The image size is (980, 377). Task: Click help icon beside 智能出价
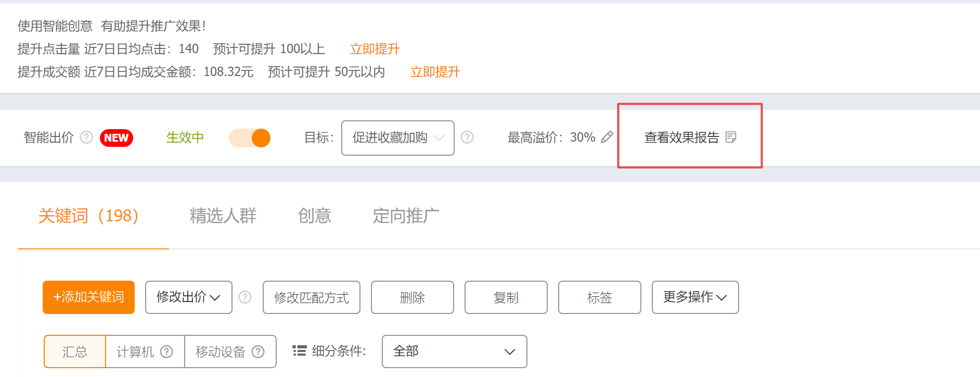pos(86,137)
